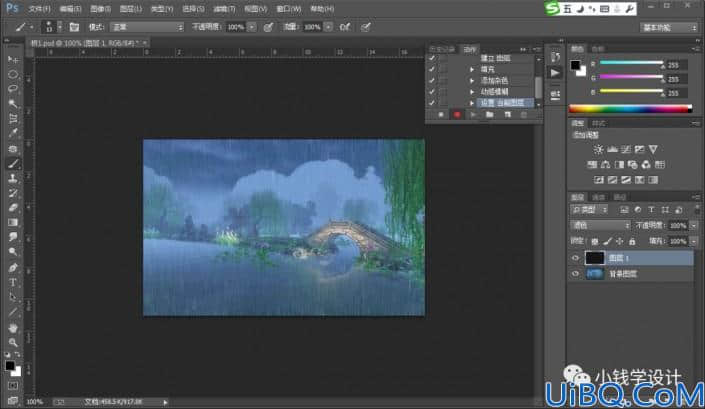Open the 滤镜(T) menu
705x409 pixels.
pyautogui.click(x=224, y=9)
